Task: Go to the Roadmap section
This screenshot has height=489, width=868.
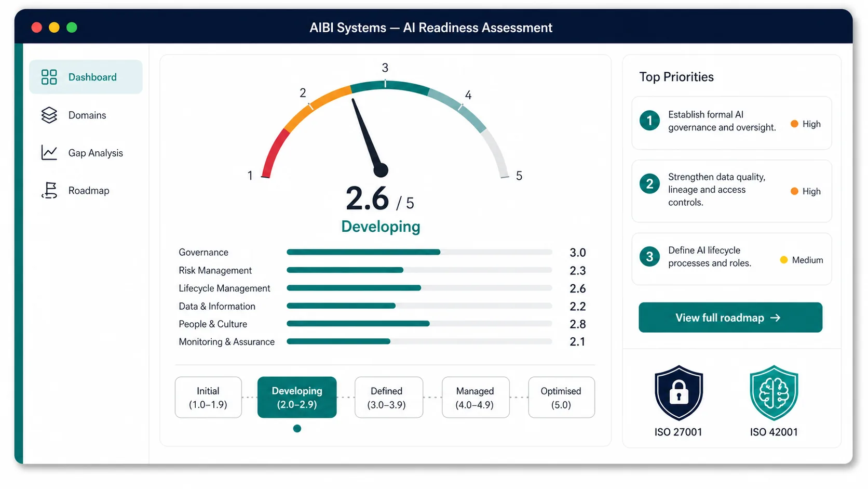Action: (86, 190)
